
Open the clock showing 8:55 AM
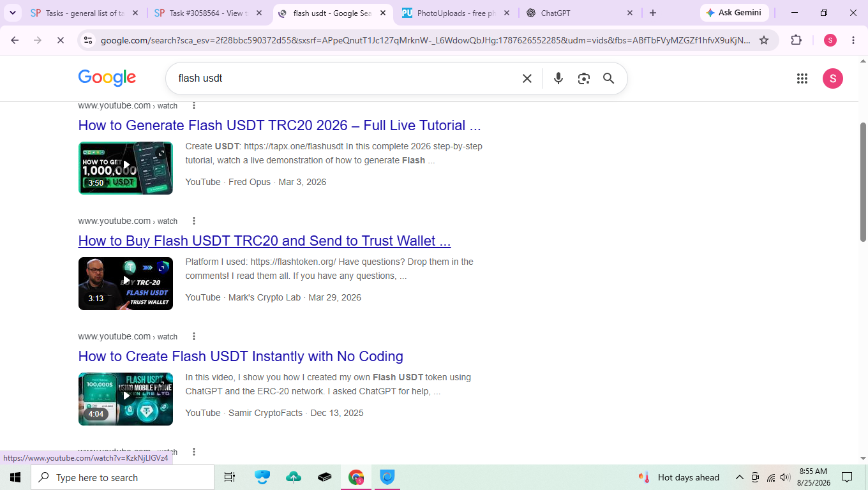click(813, 477)
